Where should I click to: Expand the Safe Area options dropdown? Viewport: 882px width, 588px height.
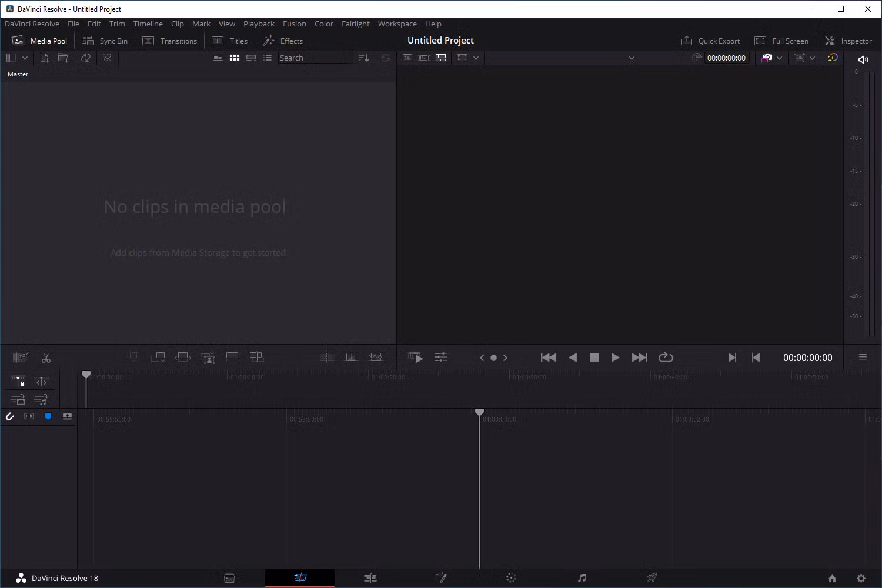point(476,58)
